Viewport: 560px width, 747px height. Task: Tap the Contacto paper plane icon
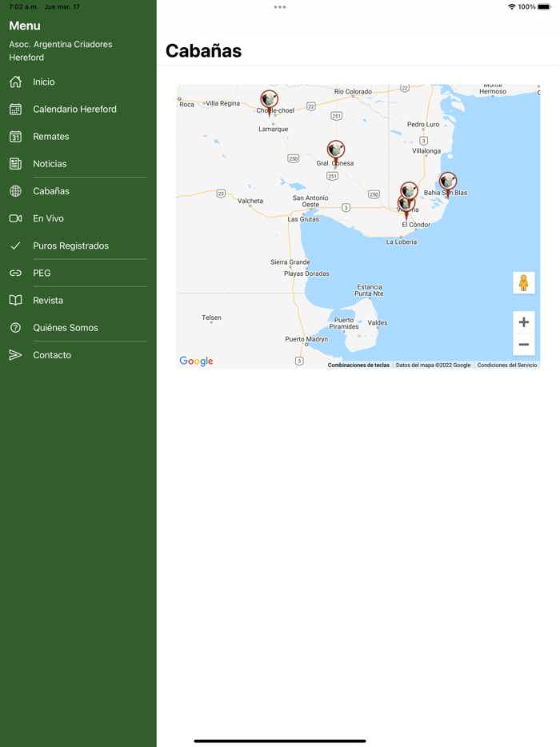pyautogui.click(x=15, y=355)
